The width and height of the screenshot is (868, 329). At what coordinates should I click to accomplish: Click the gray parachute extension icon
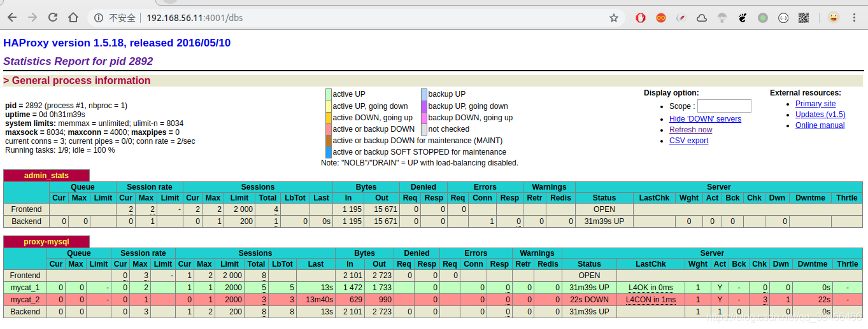point(722,18)
